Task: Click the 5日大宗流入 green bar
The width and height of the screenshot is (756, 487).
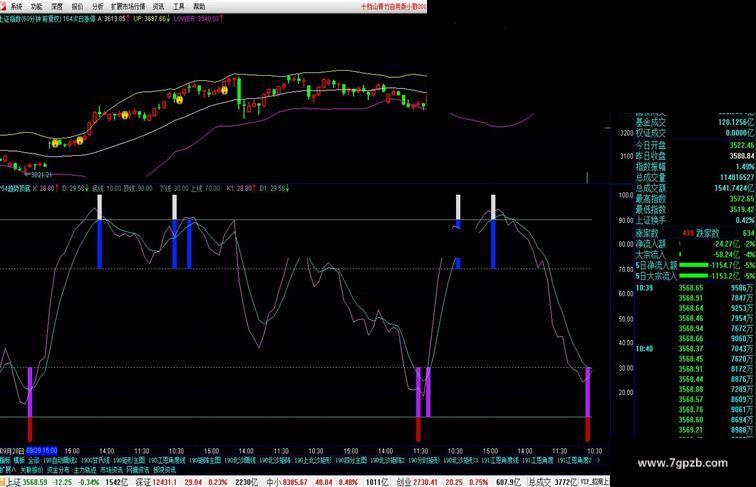Action: pyautogui.click(x=693, y=276)
